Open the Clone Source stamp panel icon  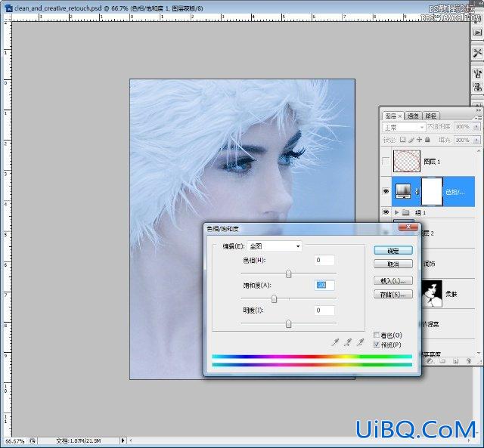477,87
